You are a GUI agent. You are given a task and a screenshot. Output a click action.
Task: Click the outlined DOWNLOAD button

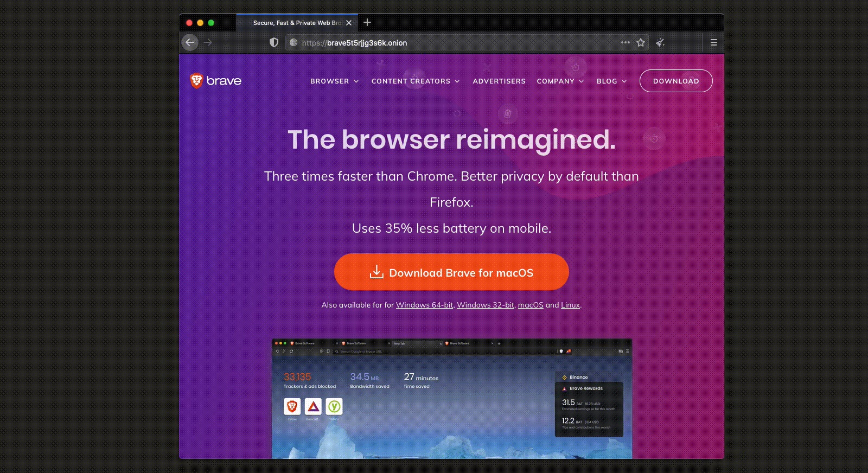pyautogui.click(x=676, y=81)
